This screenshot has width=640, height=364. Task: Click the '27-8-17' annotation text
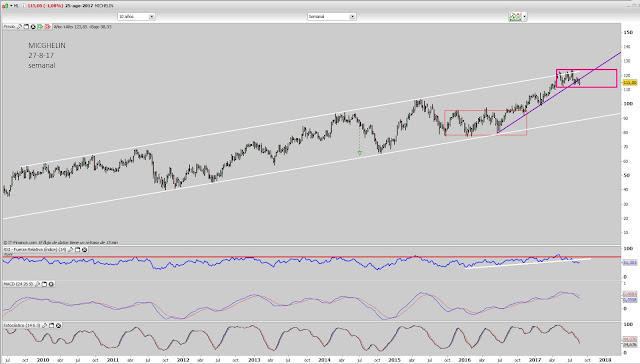point(41,55)
